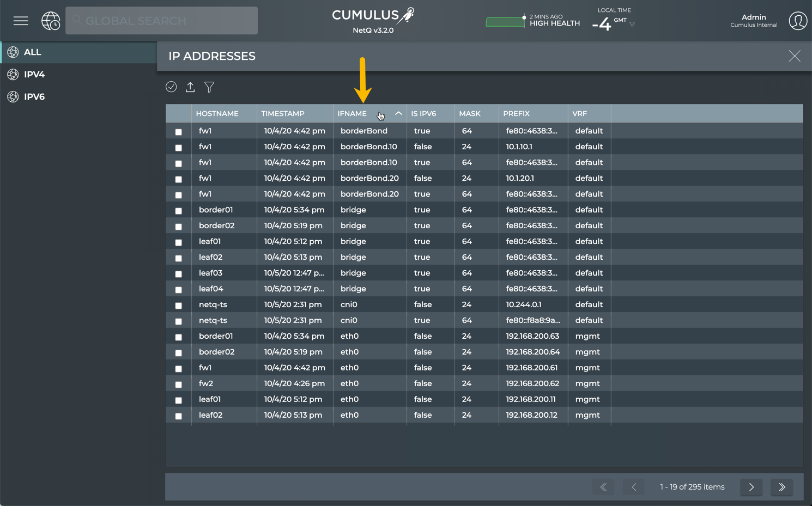Click the green health progress bar
Image resolution: width=812 pixels, height=506 pixels.
tap(505, 22)
